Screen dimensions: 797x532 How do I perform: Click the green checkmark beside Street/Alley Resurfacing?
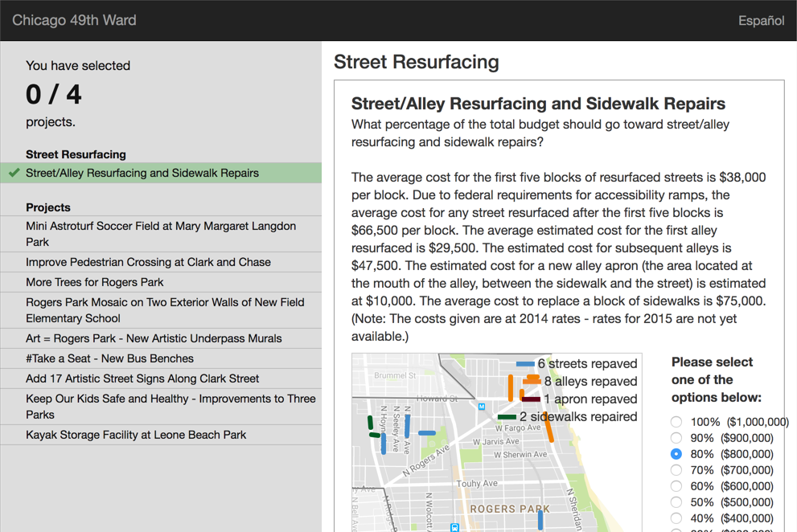click(14, 173)
